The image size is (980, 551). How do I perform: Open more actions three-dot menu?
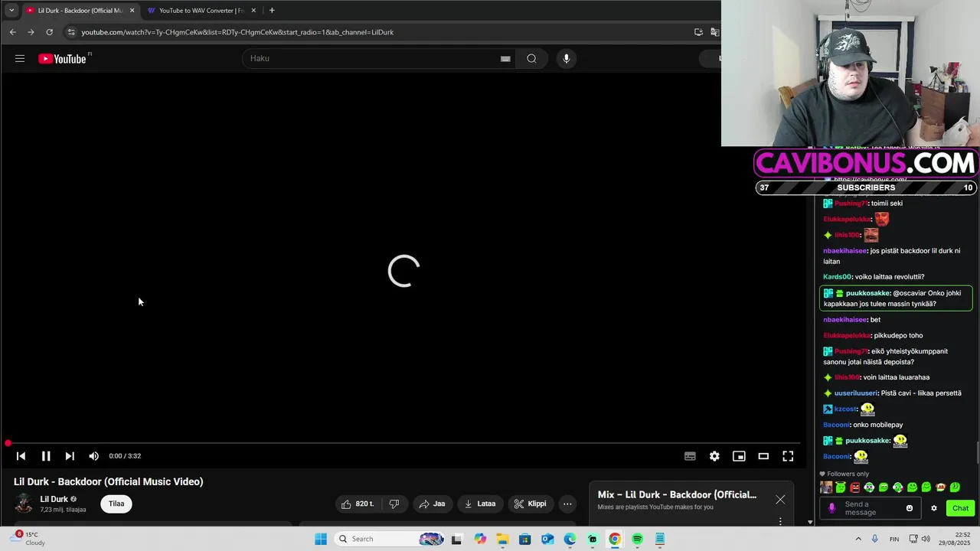click(567, 504)
